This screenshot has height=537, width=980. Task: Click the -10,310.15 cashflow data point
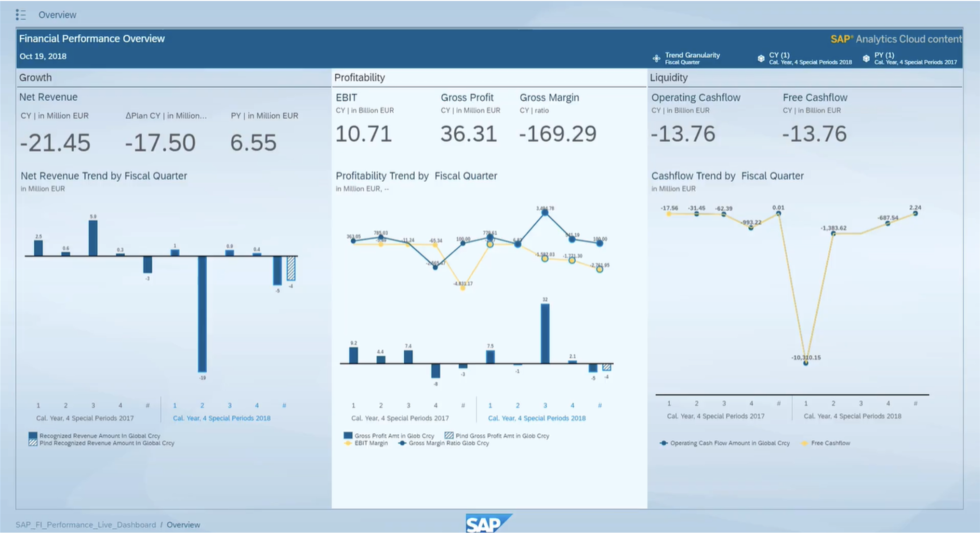[806, 363]
